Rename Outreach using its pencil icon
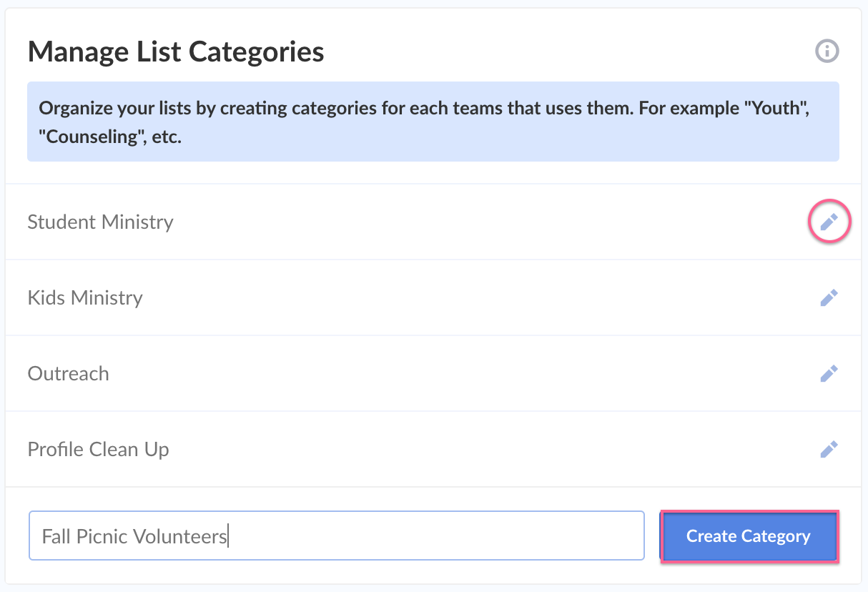The image size is (868, 592). click(x=829, y=373)
